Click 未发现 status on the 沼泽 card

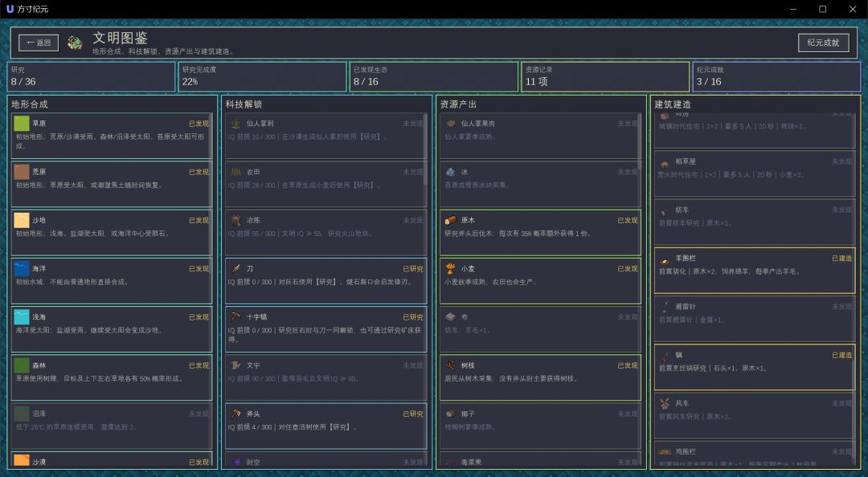click(x=199, y=414)
